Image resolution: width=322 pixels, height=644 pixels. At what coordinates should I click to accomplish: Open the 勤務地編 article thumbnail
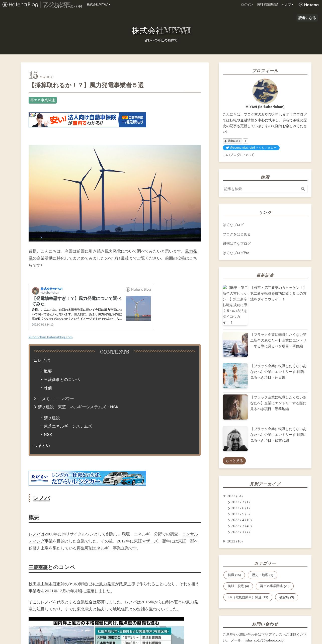click(x=235, y=407)
